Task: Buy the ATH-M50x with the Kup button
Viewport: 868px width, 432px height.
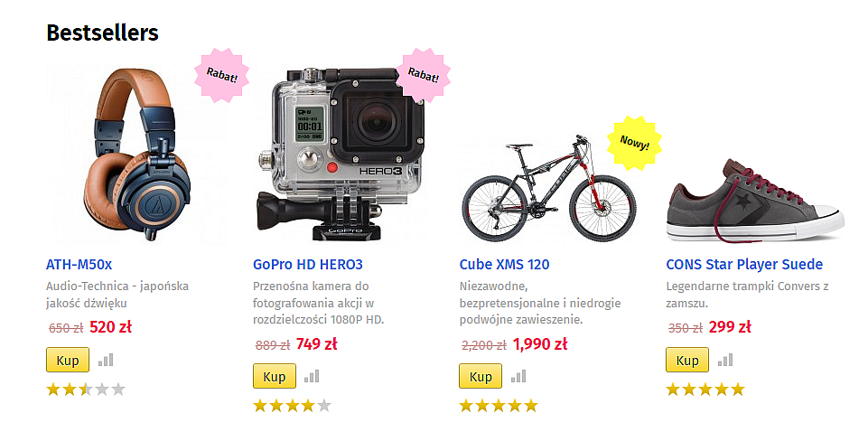Action: click(x=68, y=360)
